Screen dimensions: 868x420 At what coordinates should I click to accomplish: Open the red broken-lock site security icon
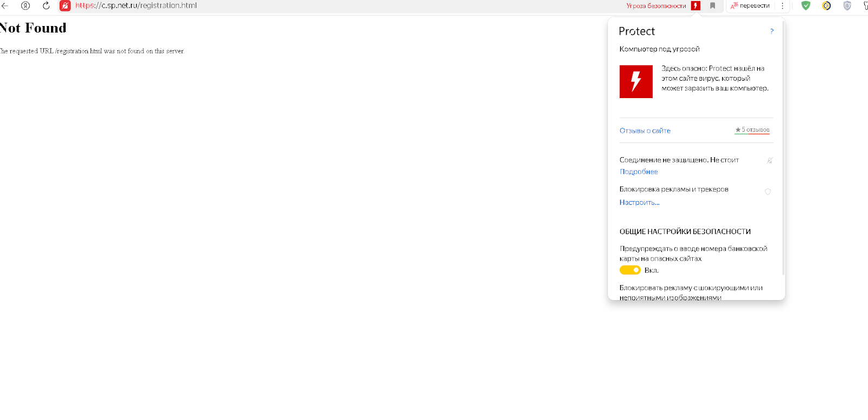point(65,5)
